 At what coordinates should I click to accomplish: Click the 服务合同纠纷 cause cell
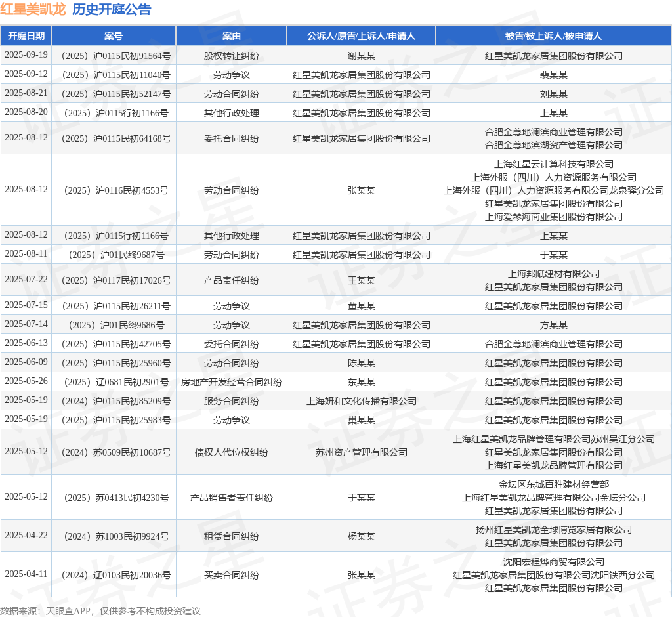[232, 401]
